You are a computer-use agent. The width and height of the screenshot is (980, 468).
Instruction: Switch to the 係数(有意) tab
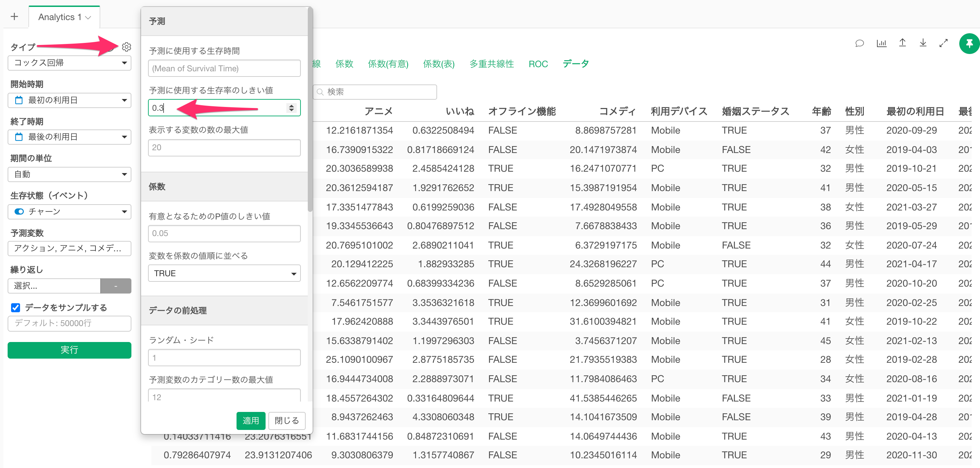[x=388, y=64]
